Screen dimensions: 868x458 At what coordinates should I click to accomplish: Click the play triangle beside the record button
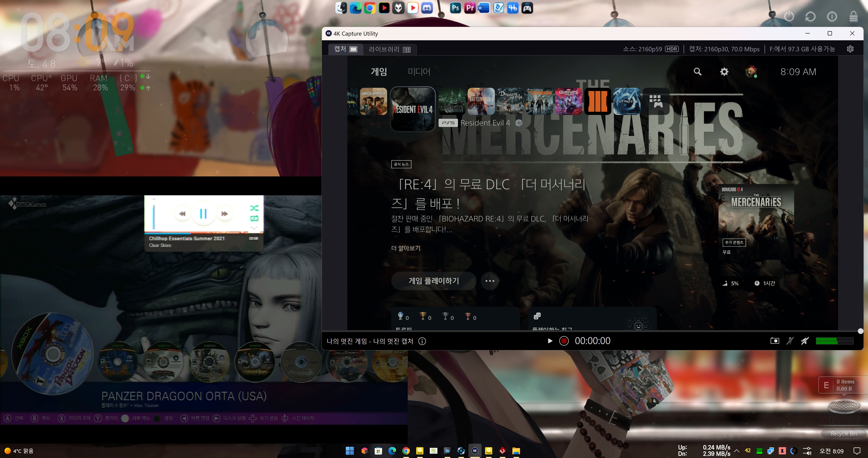coord(550,341)
